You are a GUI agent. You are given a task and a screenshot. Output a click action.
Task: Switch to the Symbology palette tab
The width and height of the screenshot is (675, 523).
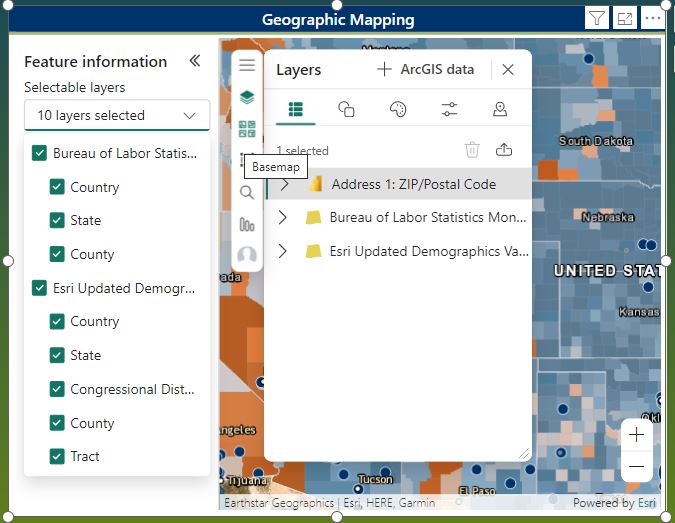click(398, 109)
